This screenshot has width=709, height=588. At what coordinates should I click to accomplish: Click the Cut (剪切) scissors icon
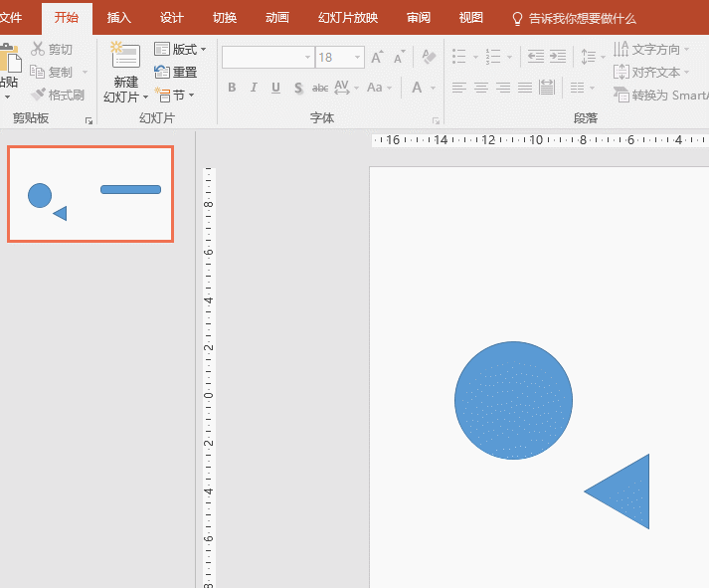(39, 49)
